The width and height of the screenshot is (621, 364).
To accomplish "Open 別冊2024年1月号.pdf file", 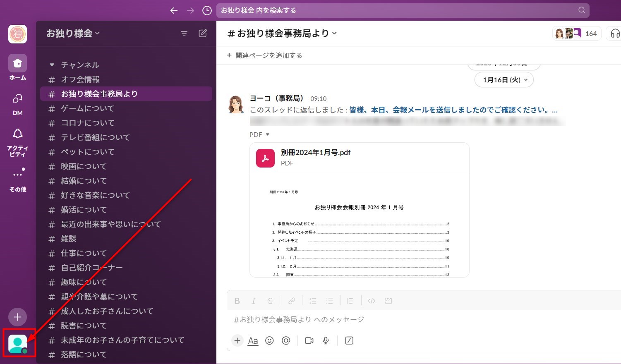I will [x=316, y=153].
